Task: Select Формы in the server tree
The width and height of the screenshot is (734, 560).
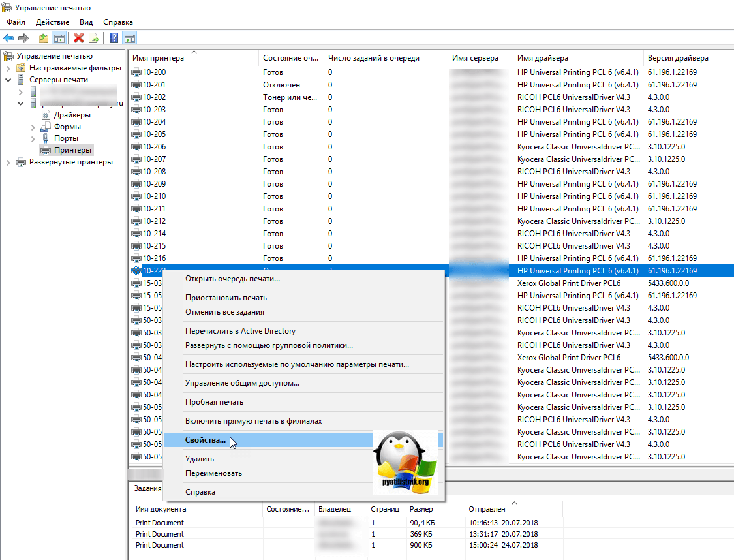Action: point(67,127)
